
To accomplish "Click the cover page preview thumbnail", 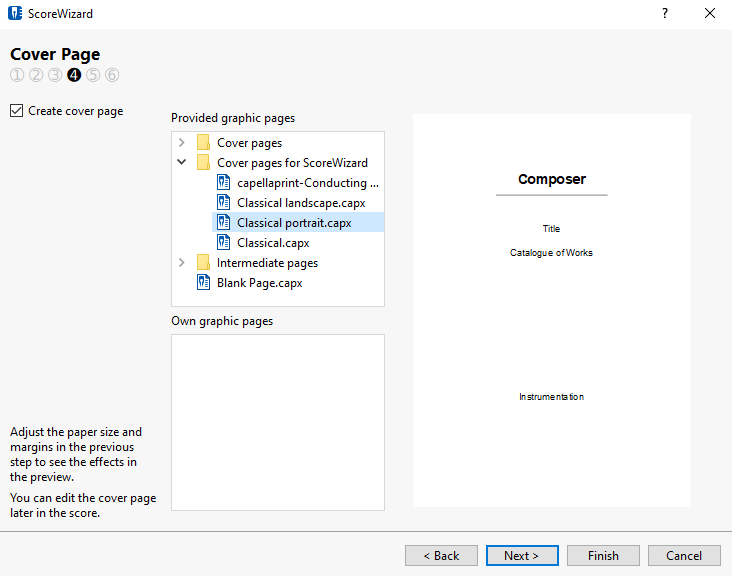I will click(x=551, y=310).
